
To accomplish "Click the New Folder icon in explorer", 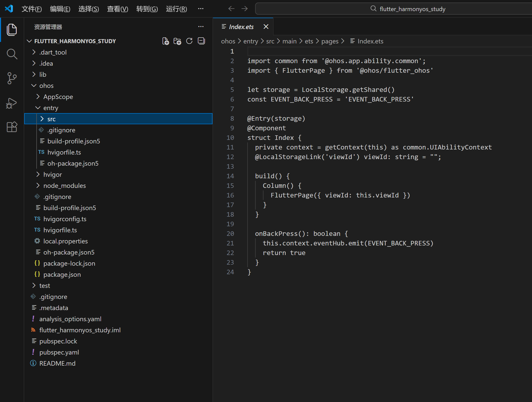I will tap(177, 41).
